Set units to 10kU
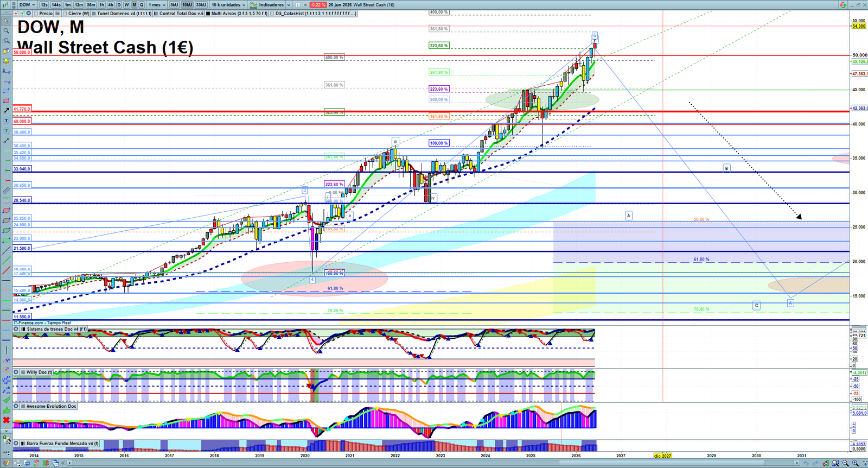Image resolution: width=868 pixels, height=468 pixels. pyautogui.click(x=187, y=5)
